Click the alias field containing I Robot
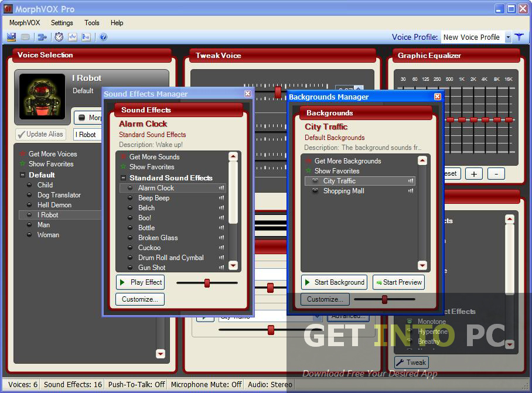Screen dimensions: 532x393 pyautogui.click(x=87, y=135)
